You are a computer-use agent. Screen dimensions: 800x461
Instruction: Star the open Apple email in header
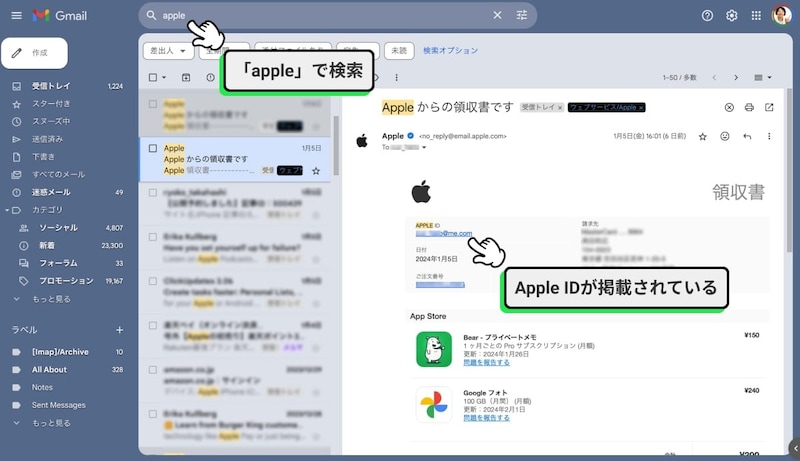tap(703, 136)
